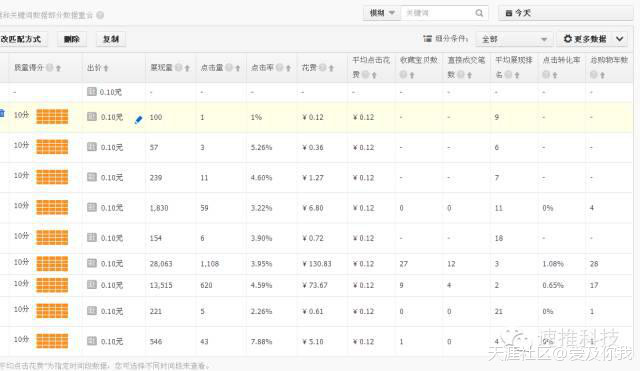Select the click count cell 1,108
This screenshot has width=640, height=371.
tap(210, 264)
